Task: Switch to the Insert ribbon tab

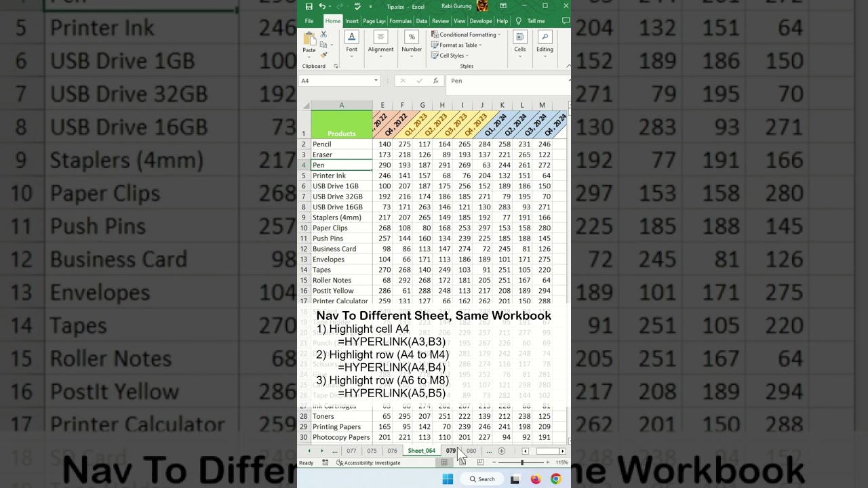Action: 352,21
